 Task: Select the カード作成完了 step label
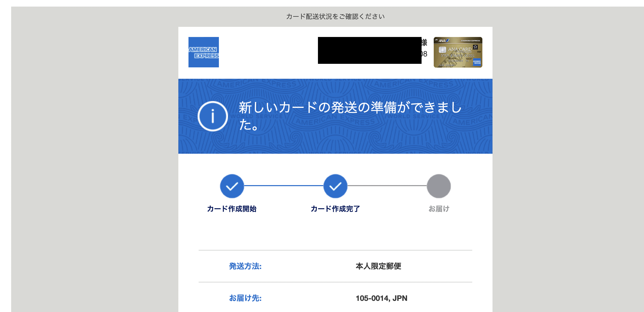pyautogui.click(x=335, y=209)
